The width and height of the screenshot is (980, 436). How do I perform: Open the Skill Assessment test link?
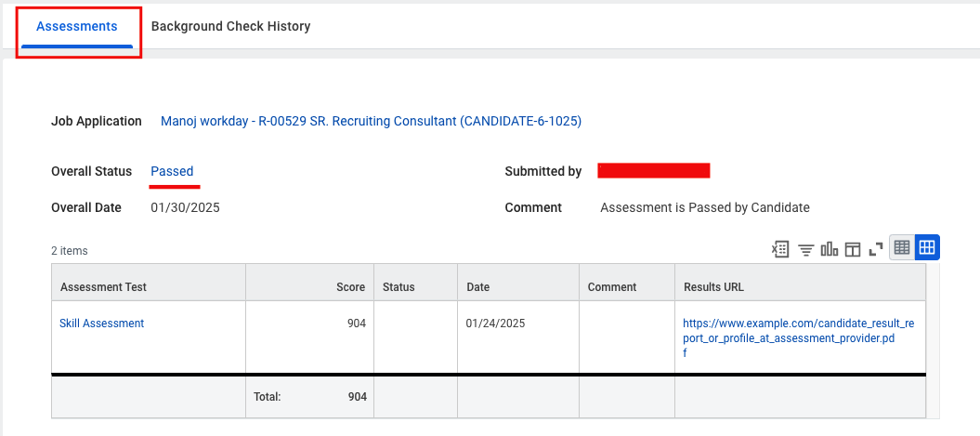pos(101,324)
